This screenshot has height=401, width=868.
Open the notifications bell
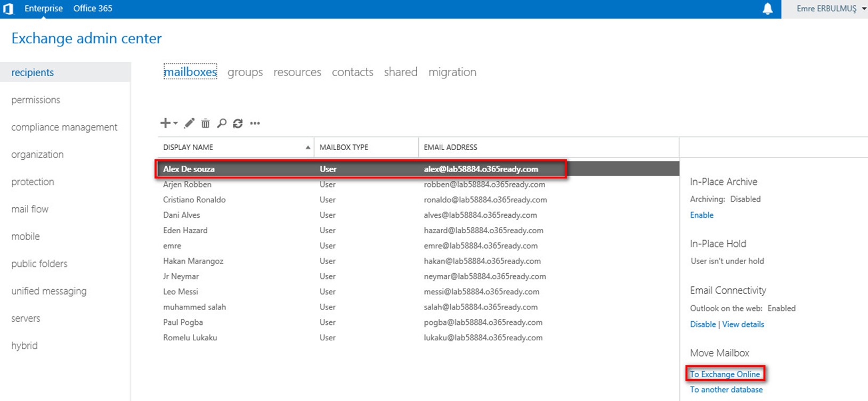[767, 9]
